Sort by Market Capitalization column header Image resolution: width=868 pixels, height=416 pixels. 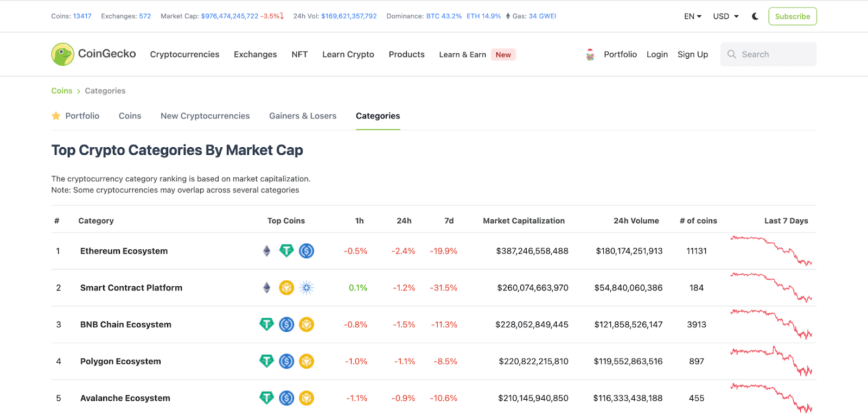pyautogui.click(x=524, y=220)
